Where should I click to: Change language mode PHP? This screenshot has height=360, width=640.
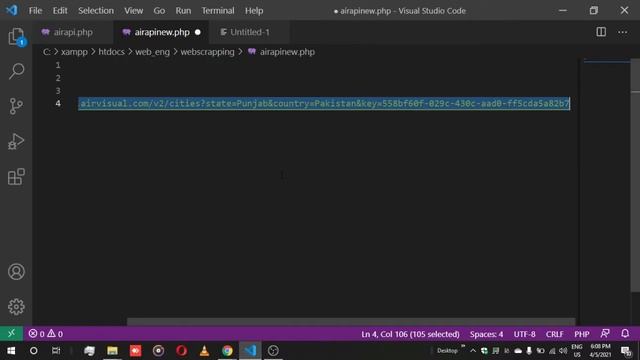[x=582, y=334]
